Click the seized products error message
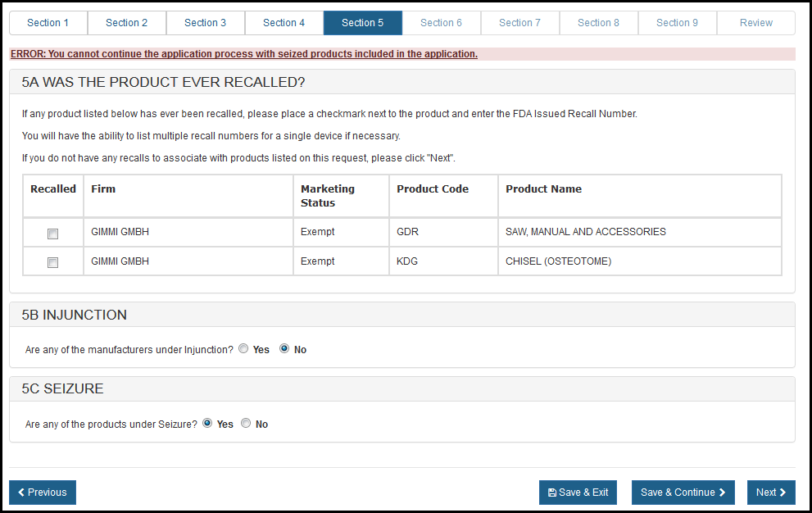Image resolution: width=812 pixels, height=513 pixels. (x=244, y=54)
